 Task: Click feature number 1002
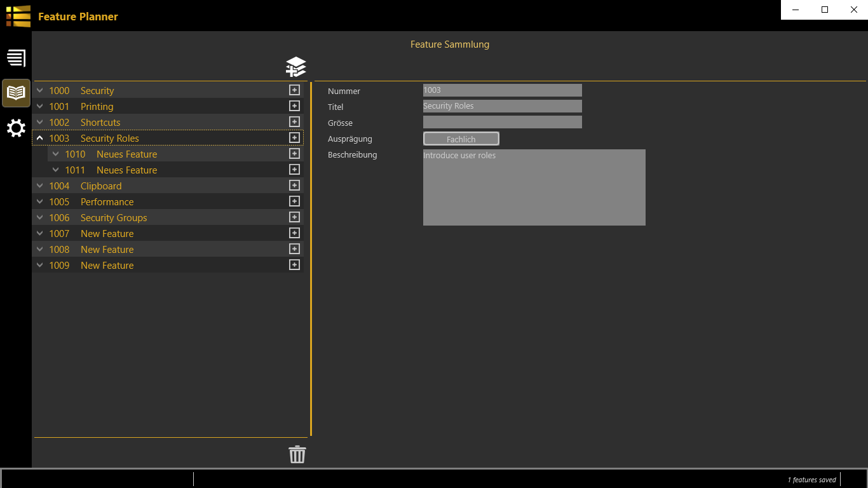pyautogui.click(x=59, y=123)
